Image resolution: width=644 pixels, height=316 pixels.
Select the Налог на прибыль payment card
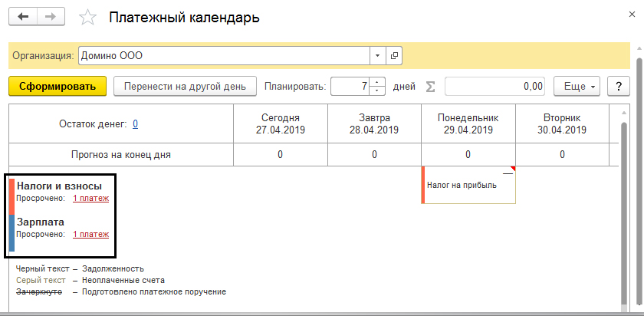[x=468, y=185]
